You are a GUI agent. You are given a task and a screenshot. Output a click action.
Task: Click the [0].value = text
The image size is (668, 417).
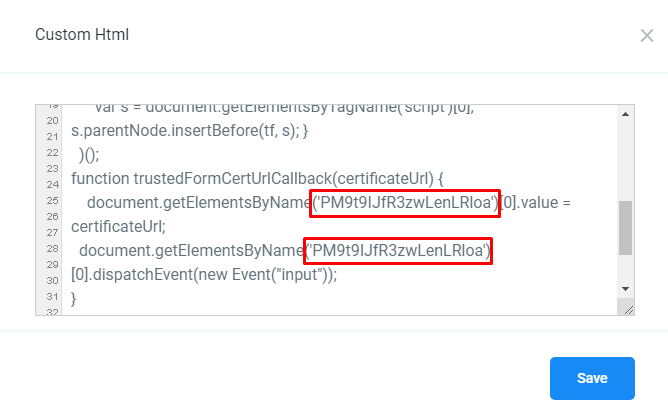coord(535,203)
